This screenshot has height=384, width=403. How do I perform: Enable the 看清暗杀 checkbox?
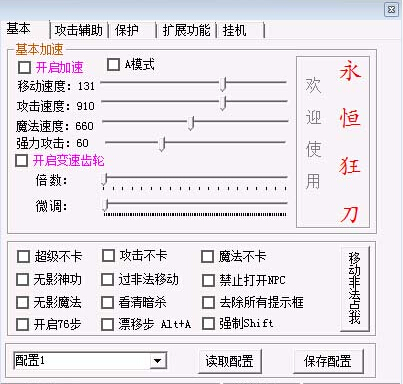tap(108, 303)
